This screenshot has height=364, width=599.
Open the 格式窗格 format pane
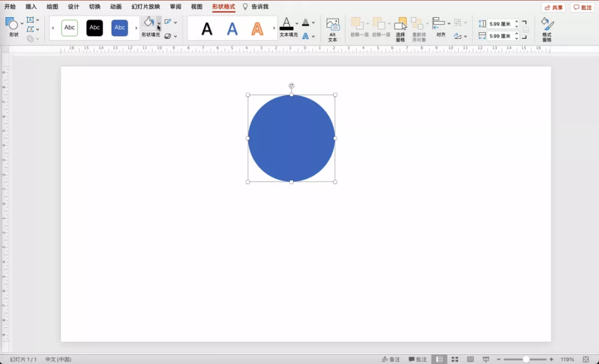pyautogui.click(x=547, y=29)
